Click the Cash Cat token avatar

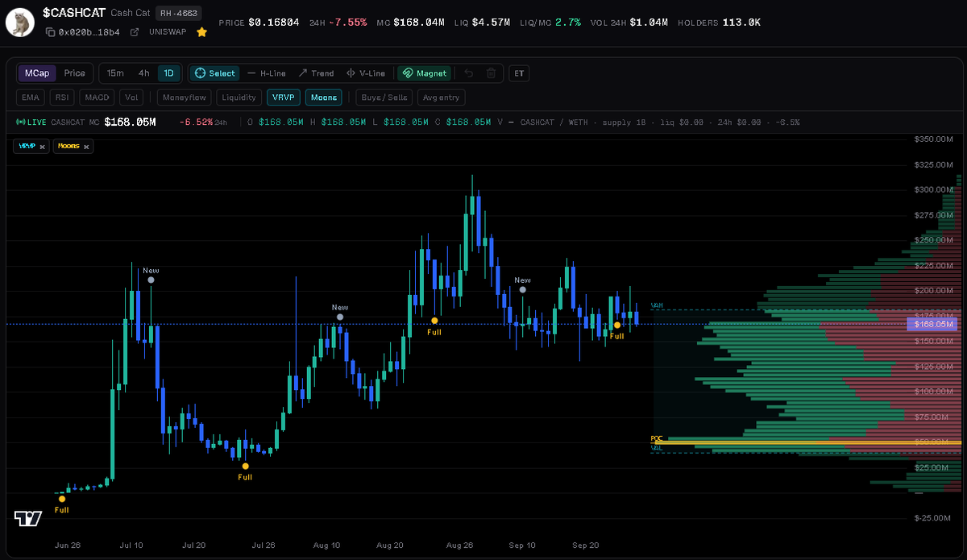click(19, 23)
